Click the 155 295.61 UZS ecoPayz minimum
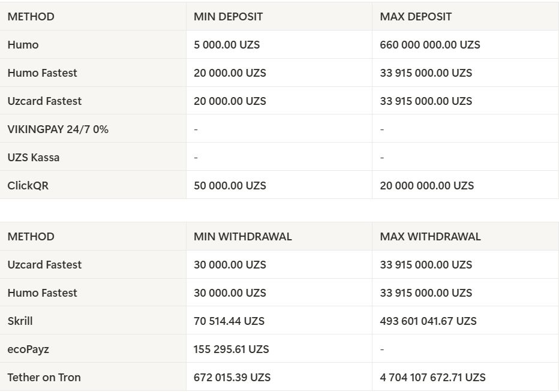This screenshot has width=559, height=392. [x=231, y=349]
